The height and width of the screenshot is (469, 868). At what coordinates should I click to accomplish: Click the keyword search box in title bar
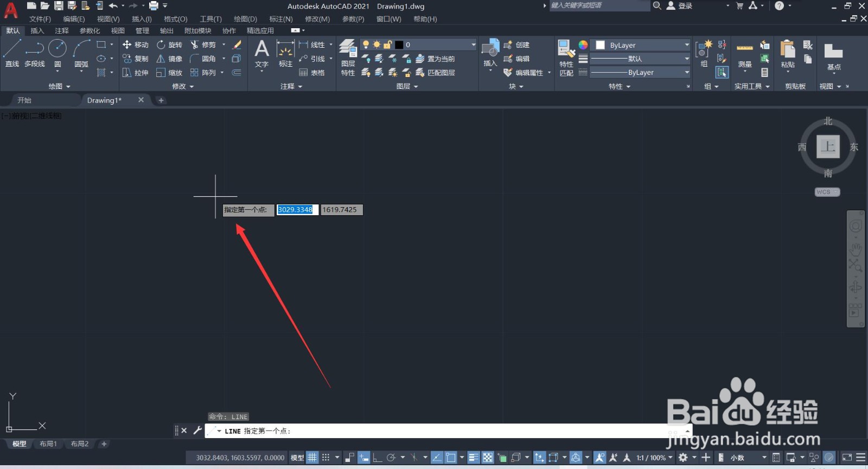(599, 5)
